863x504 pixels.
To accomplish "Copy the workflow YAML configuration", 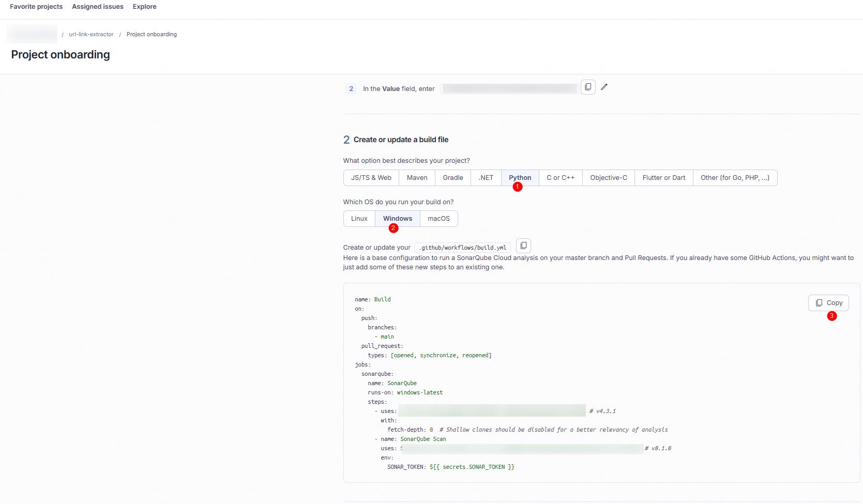I will click(828, 303).
